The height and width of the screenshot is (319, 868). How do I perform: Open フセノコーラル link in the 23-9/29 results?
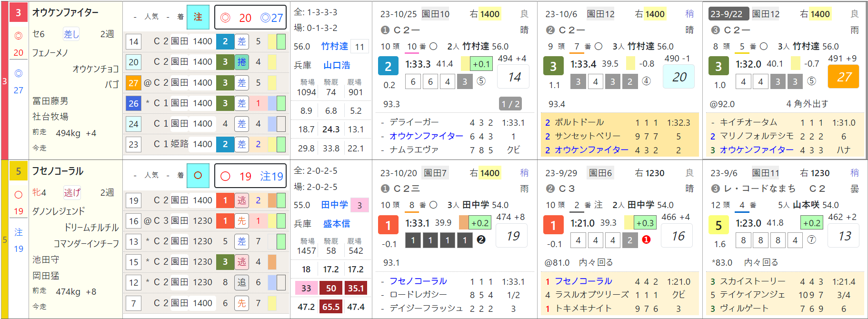tap(583, 281)
